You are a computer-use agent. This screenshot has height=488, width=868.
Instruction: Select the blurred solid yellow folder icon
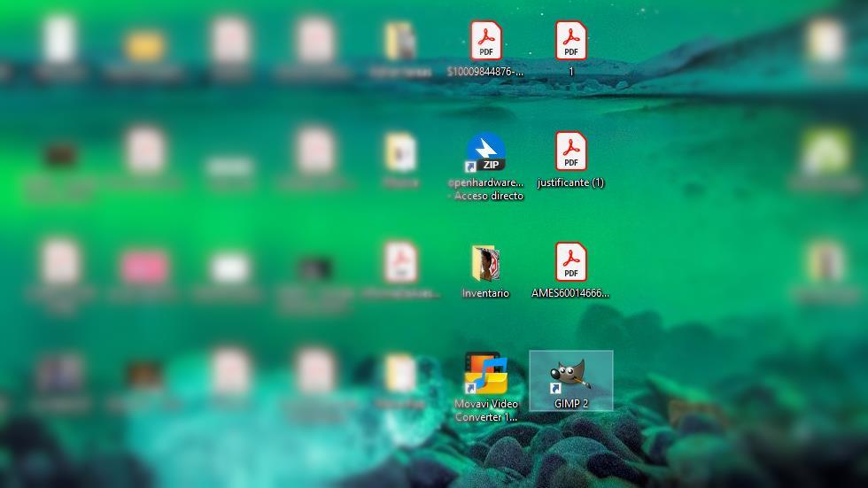[144, 46]
